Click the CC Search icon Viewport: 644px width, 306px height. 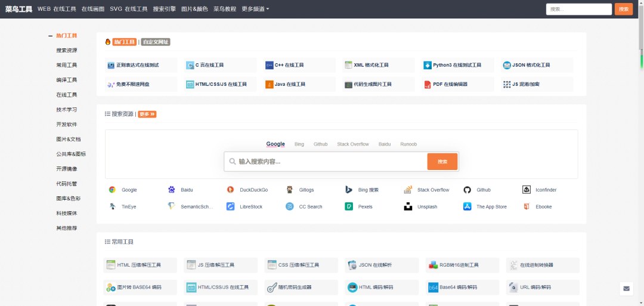coord(290,206)
